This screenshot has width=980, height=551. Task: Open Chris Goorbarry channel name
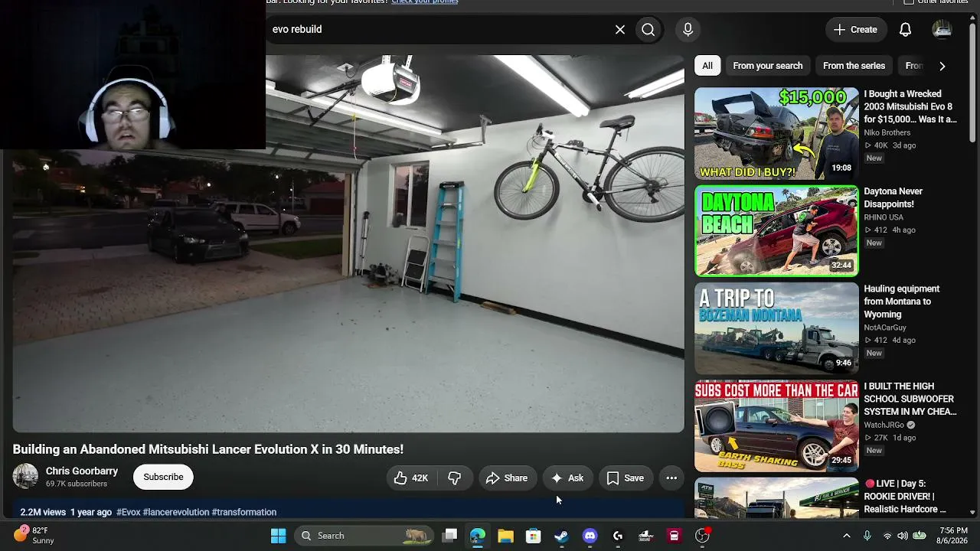(82, 471)
